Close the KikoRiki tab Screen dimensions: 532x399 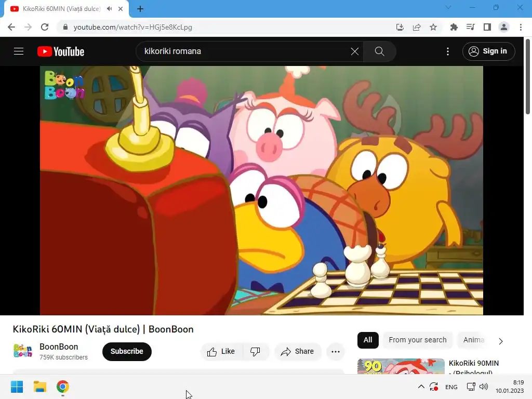click(x=121, y=9)
